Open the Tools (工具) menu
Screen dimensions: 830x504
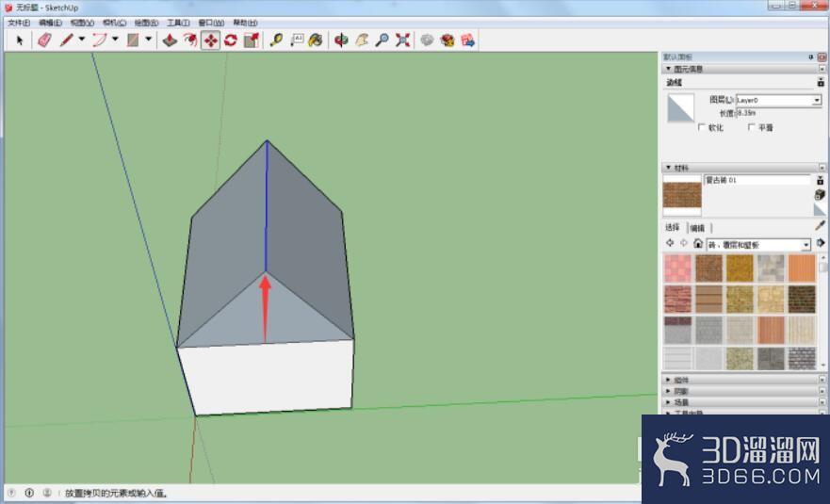click(x=178, y=23)
